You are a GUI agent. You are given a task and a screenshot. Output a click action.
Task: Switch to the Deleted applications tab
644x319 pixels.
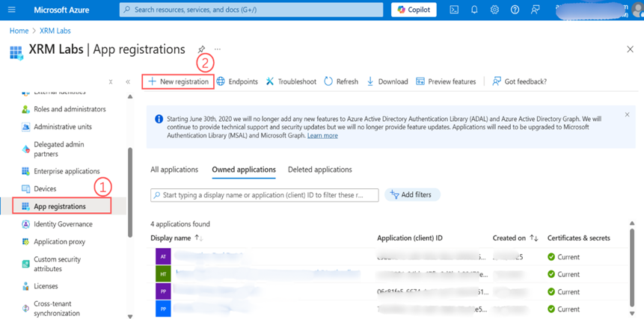[319, 170]
